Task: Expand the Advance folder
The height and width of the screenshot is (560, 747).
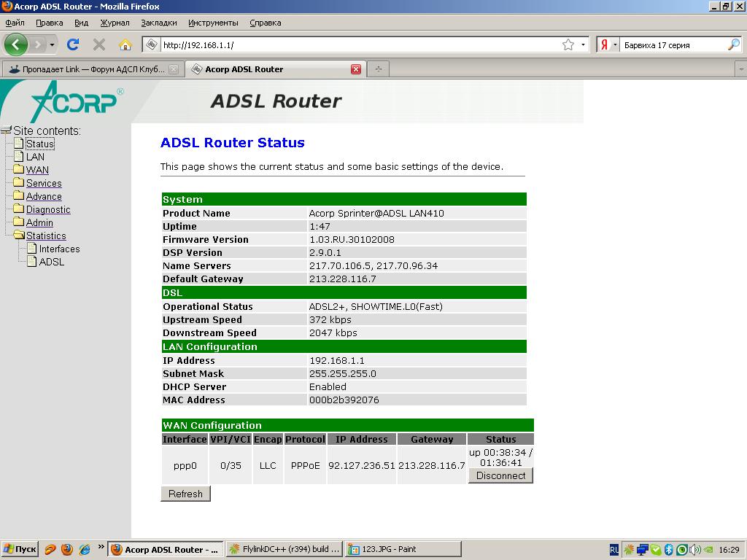Action: (x=44, y=196)
